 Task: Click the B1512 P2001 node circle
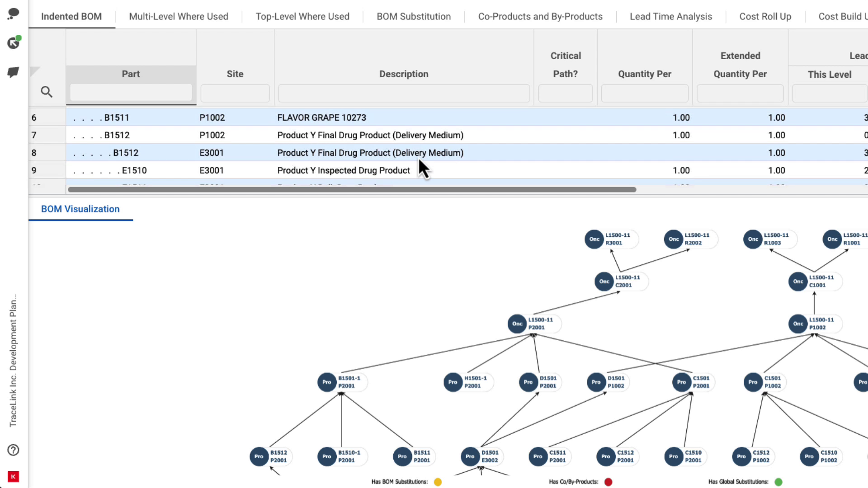click(x=259, y=456)
